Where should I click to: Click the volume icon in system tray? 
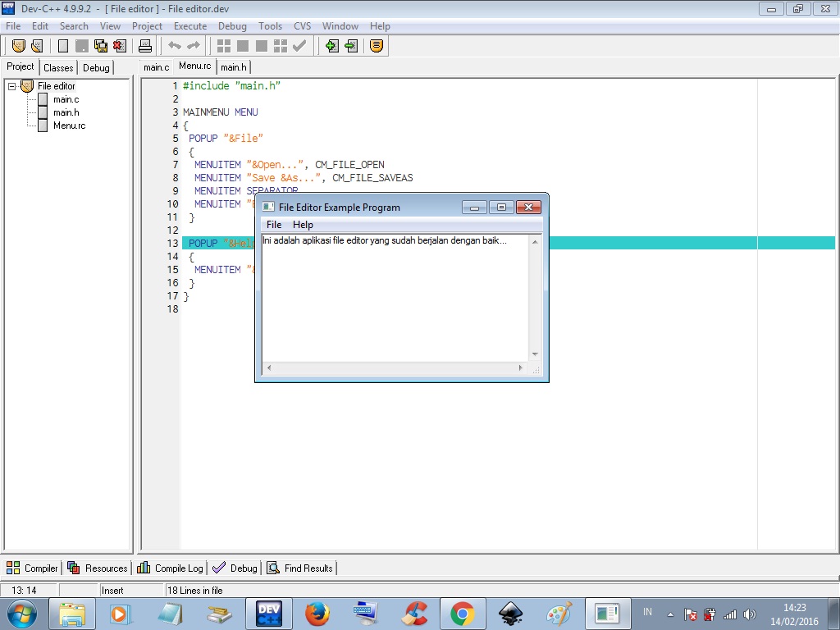(x=750, y=614)
